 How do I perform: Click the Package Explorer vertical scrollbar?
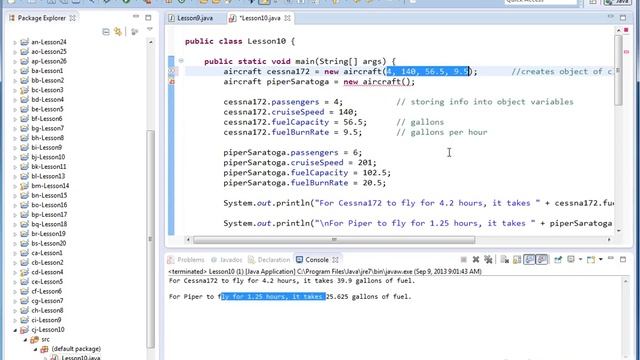pyautogui.click(x=150, y=239)
